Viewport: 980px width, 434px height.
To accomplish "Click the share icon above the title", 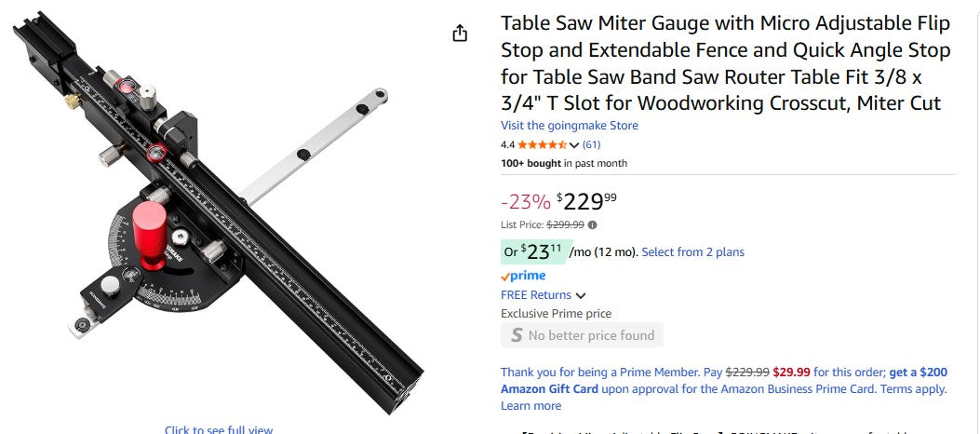I will (x=459, y=34).
